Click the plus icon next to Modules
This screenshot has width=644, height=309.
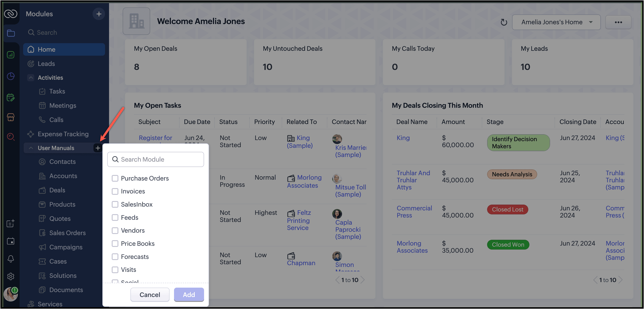click(x=99, y=14)
